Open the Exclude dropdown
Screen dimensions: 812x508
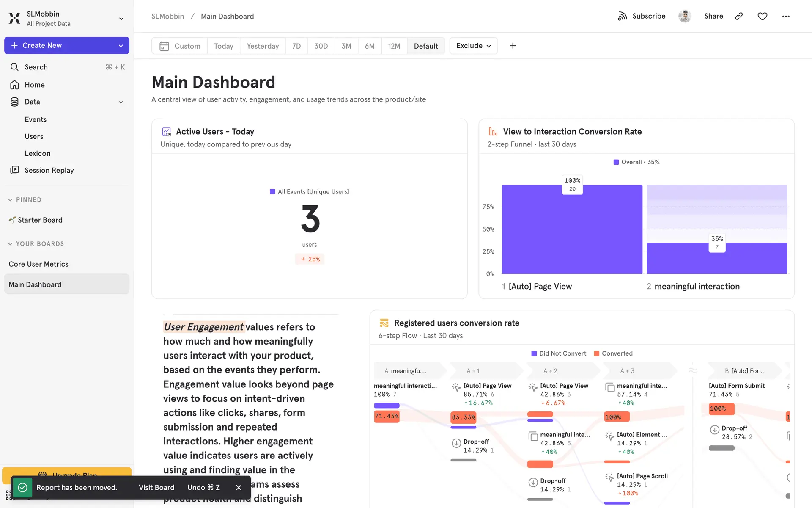(473, 46)
